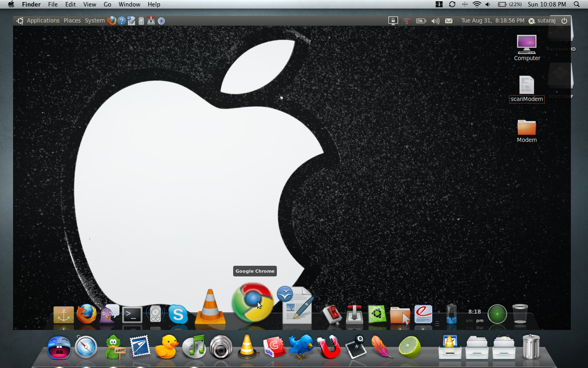588x368 pixels.
Task: Open the GNOME Applications menu
Action: coord(43,20)
